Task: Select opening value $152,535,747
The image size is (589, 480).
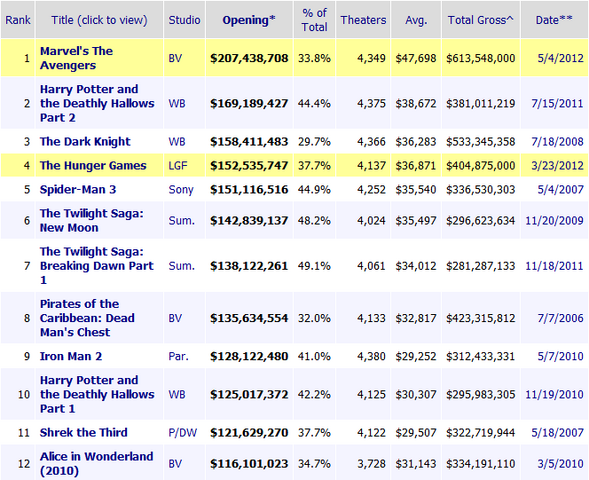Action: pyautogui.click(x=249, y=166)
